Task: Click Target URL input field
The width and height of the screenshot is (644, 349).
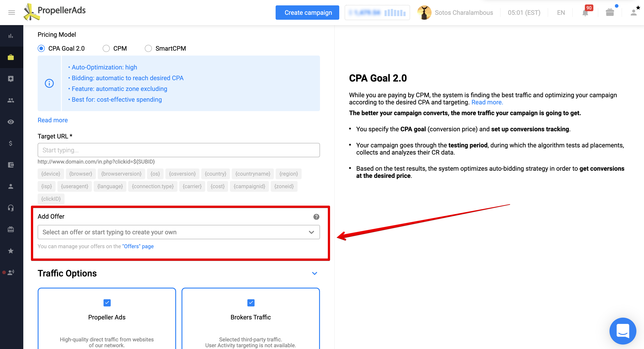Action: [x=178, y=150]
